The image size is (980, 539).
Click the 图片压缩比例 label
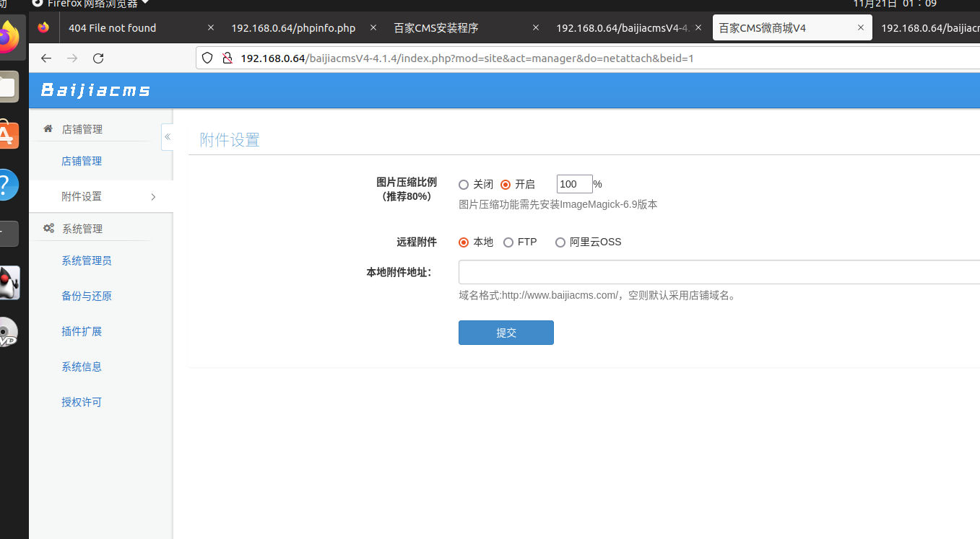407,189
